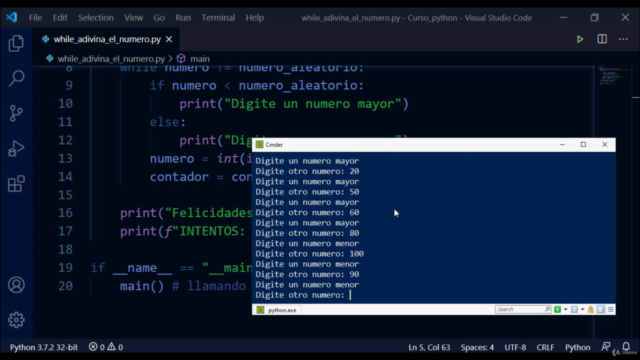Run Python file with play button
The width and height of the screenshot is (640, 360).
[580, 39]
